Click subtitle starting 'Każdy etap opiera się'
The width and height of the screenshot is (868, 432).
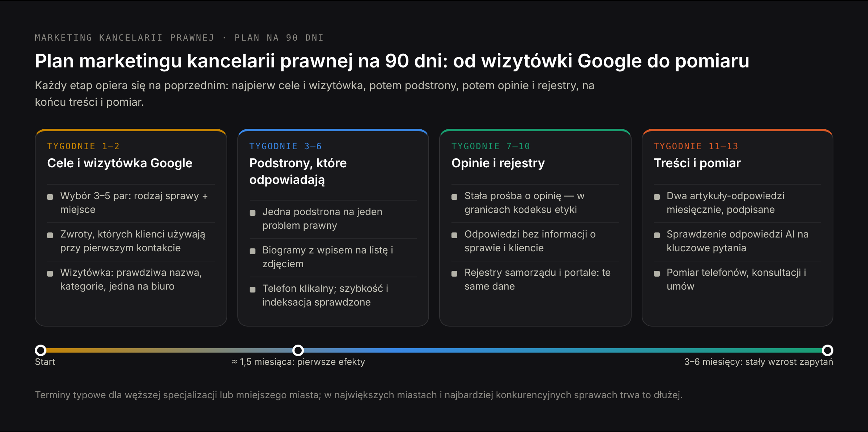pos(314,93)
